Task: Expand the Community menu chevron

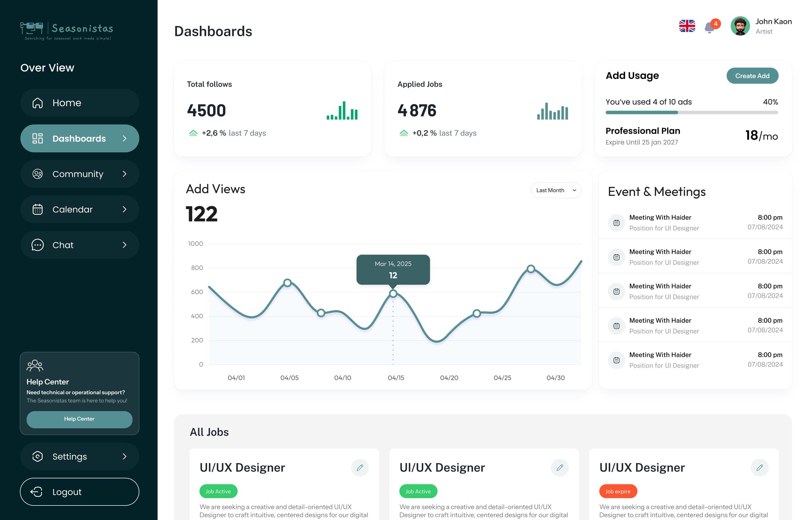Action: (x=125, y=174)
